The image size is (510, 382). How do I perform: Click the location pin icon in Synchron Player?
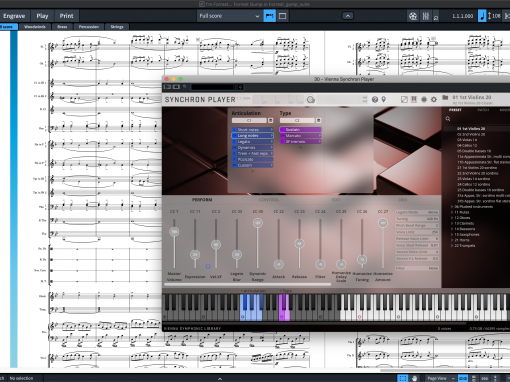tap(384, 100)
